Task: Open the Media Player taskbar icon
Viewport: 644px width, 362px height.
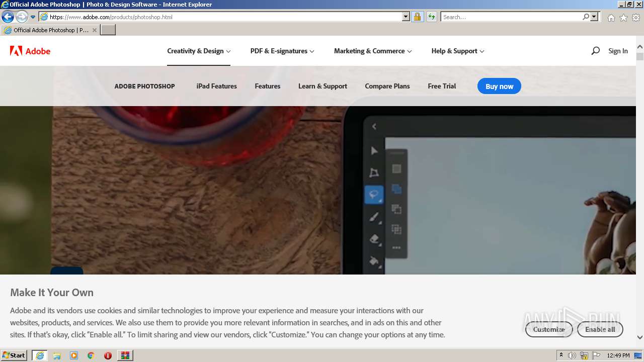Action: coord(74,355)
